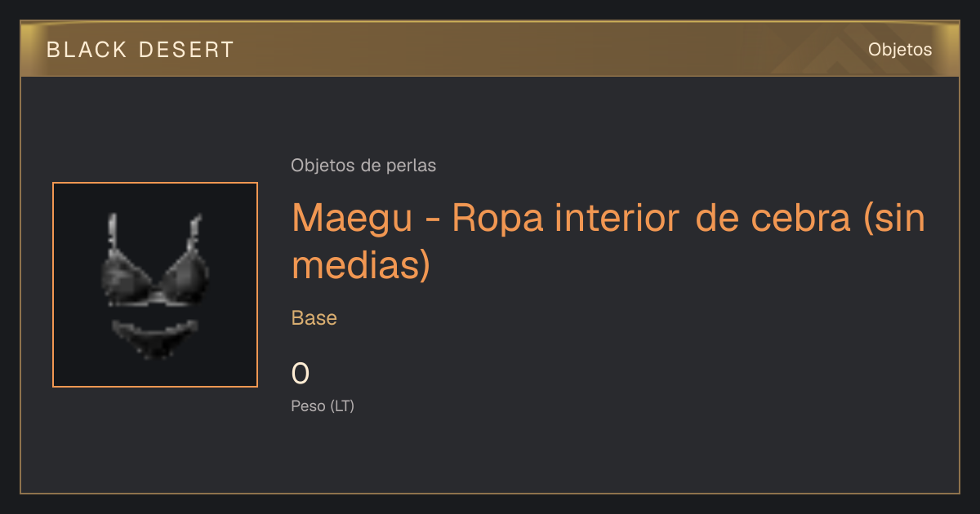This screenshot has height=514, width=980.
Task: Click the Objetos de perlas category label
Action: (363, 166)
